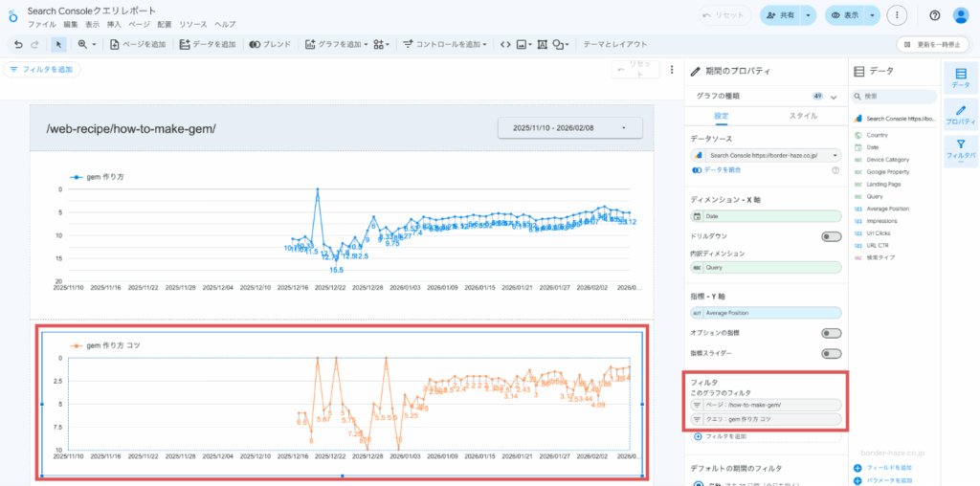Click the Country globe field icon
Viewport: 980px width, 486px height.
[x=858, y=135]
